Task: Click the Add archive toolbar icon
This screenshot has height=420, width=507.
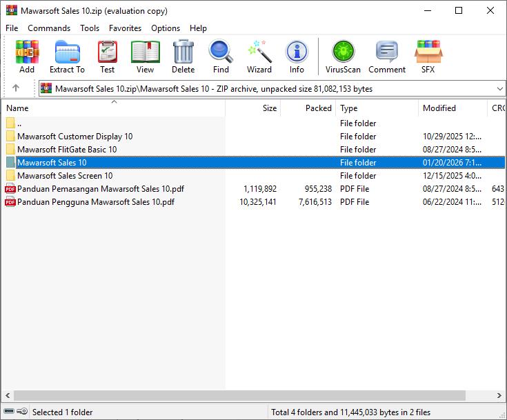Action: tap(27, 56)
